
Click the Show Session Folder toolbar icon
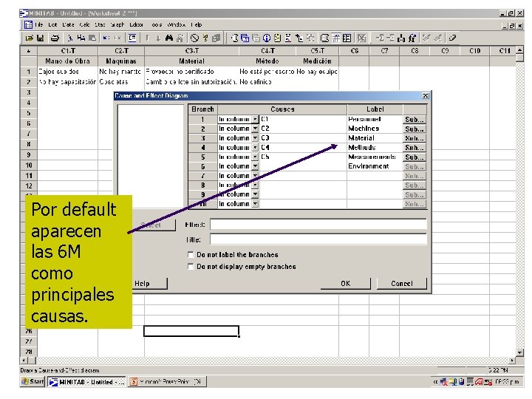[235, 38]
